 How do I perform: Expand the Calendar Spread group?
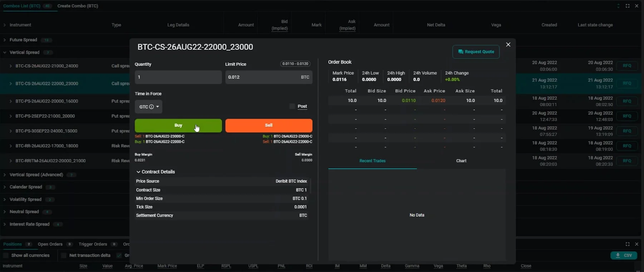click(5, 187)
